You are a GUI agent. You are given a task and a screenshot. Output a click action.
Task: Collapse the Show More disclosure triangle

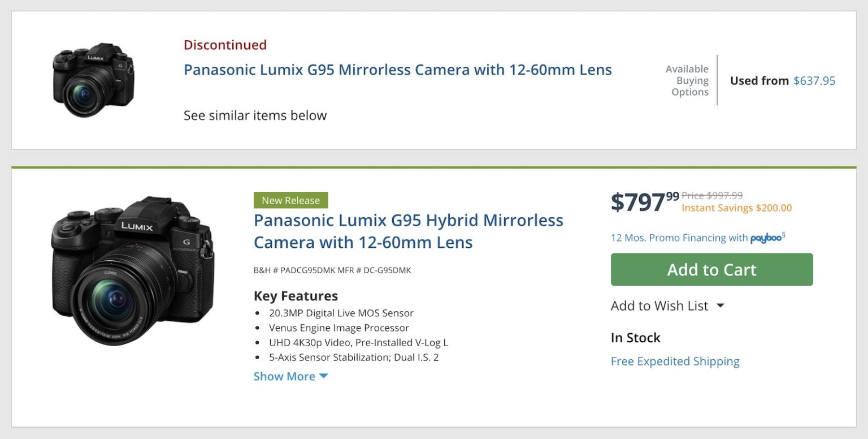(323, 376)
